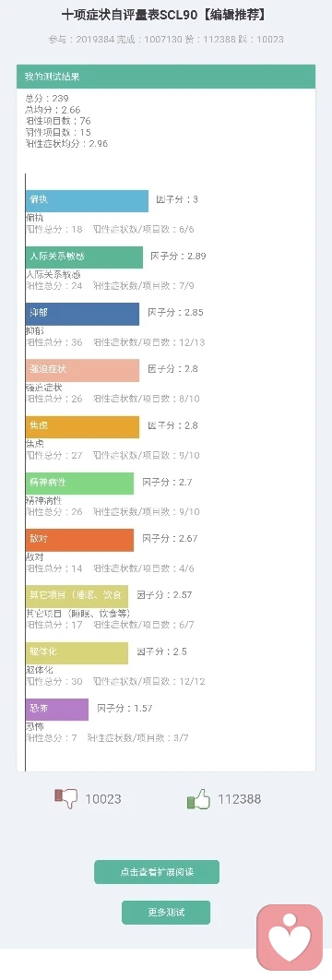Click the 其它项目 sleep and diet bar
The width and height of the screenshot is (332, 980).
click(x=77, y=596)
